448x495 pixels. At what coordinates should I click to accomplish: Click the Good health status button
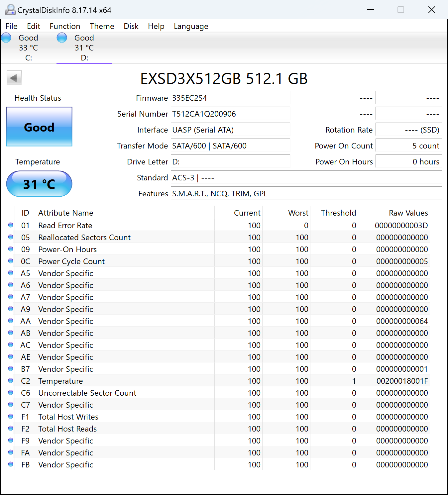tap(39, 127)
